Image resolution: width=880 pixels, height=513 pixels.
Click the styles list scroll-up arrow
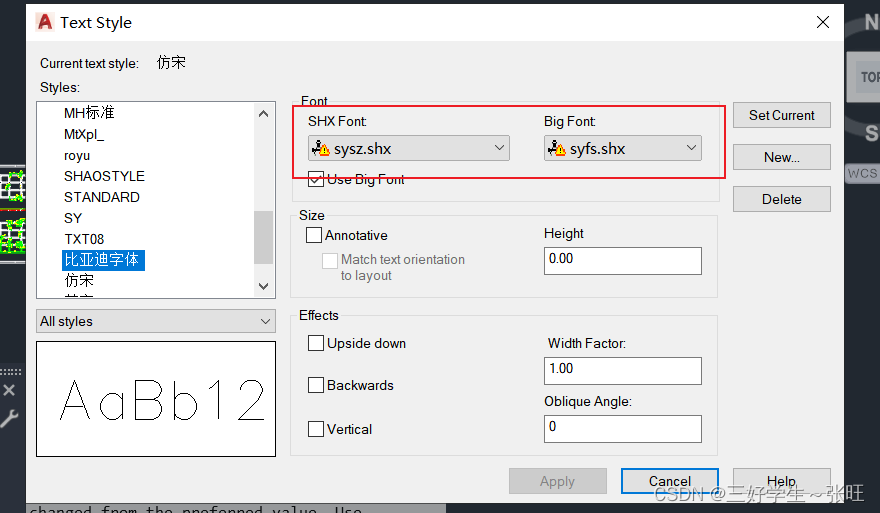point(263,114)
